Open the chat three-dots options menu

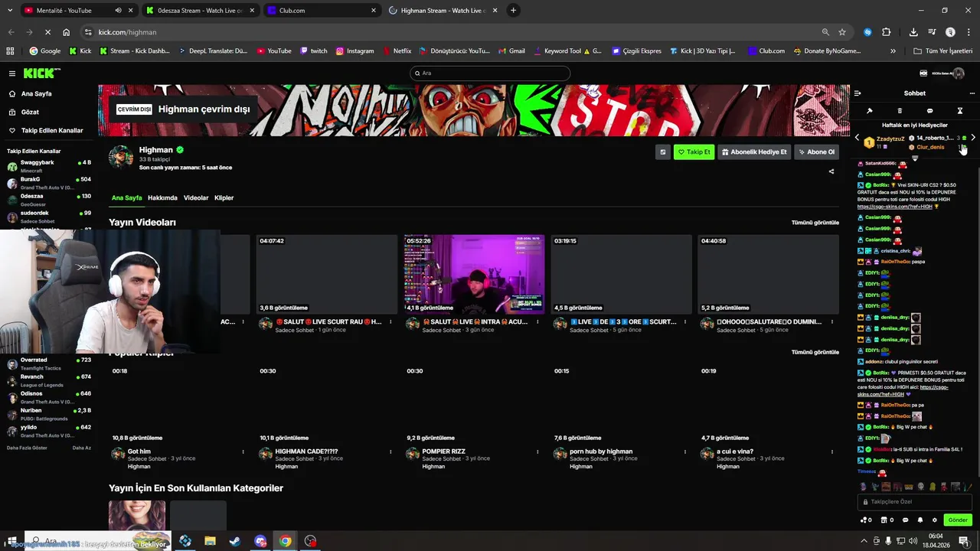coord(972,93)
